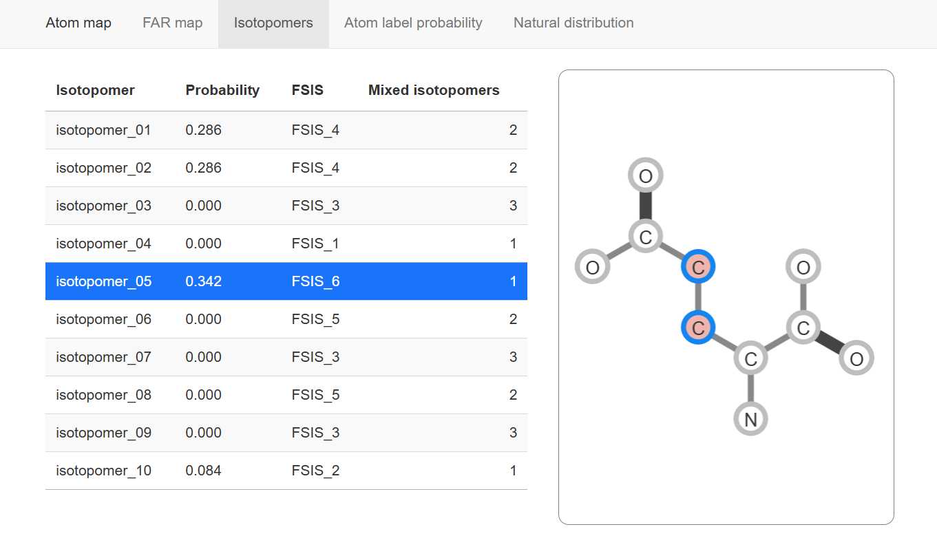Click the C atom below top O
The image size is (937, 560).
[x=645, y=237]
